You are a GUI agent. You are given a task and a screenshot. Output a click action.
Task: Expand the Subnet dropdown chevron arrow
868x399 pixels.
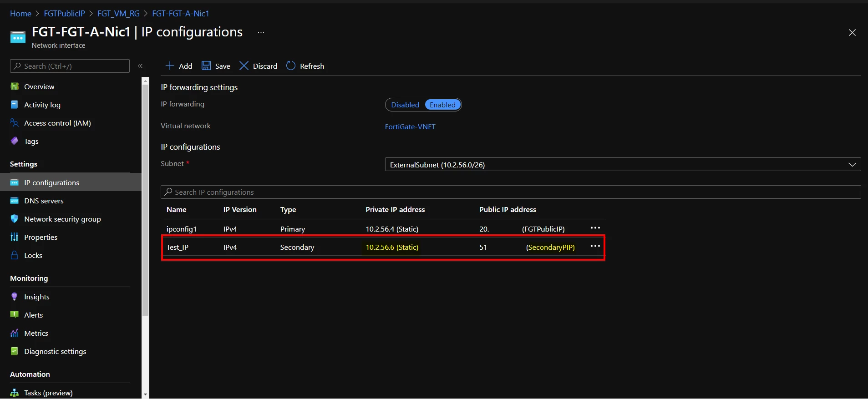tap(852, 165)
